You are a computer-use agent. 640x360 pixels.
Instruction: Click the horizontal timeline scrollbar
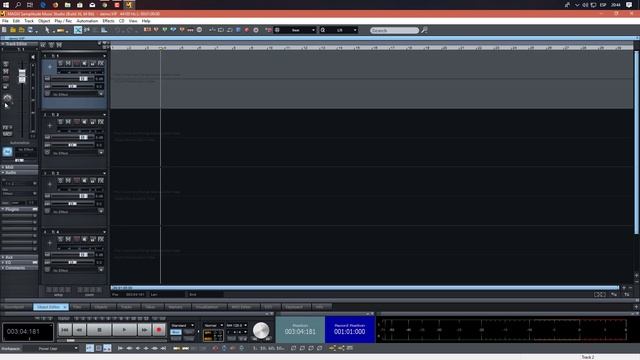[364, 288]
